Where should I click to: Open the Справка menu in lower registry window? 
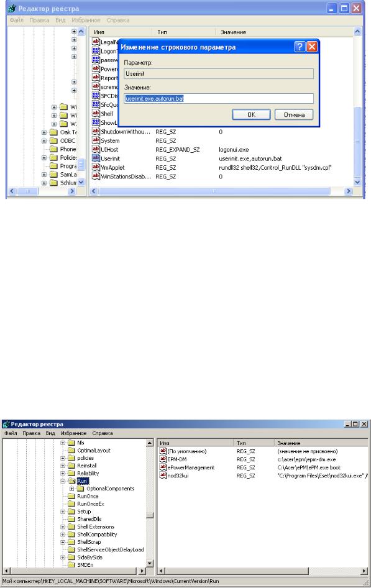pos(103,433)
